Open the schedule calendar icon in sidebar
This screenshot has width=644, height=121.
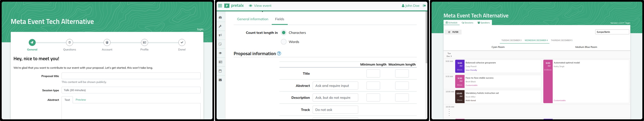[x=220, y=71]
